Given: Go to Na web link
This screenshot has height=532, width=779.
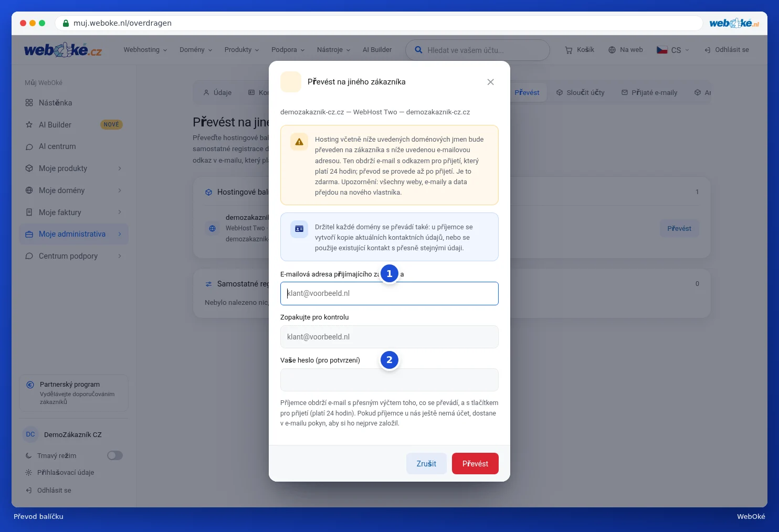Looking at the screenshot, I should [x=626, y=50].
